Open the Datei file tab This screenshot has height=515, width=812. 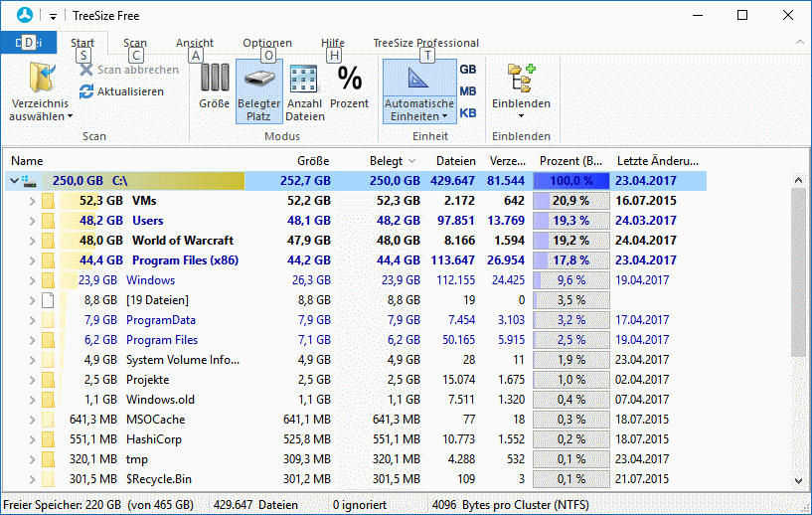coord(29,43)
